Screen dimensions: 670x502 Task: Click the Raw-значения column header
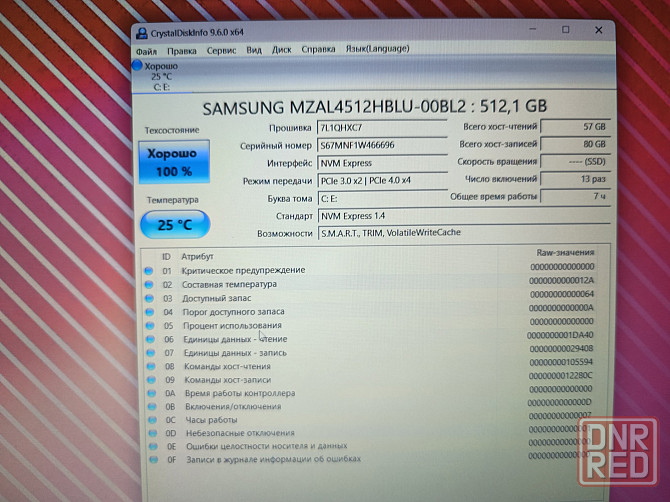tap(565, 253)
